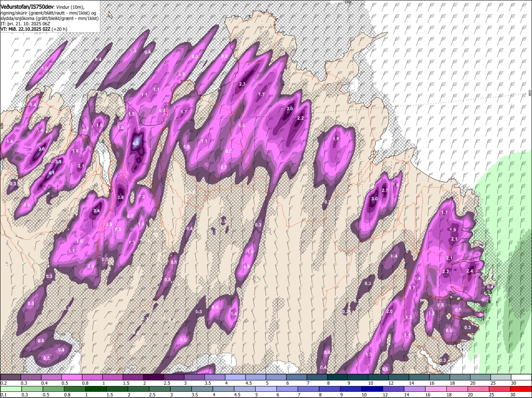Pick the white swatch ending the upper legend
This screenshot has width=532, height=398.
click(522, 377)
